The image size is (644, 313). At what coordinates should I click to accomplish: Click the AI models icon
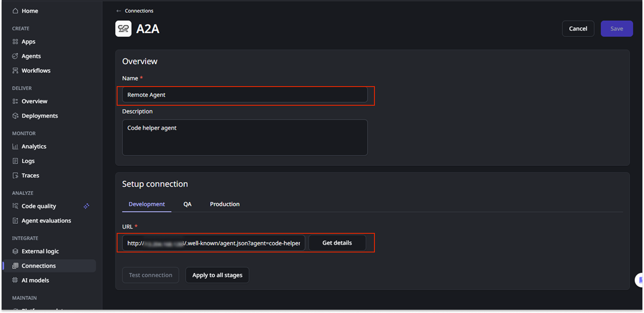15,280
